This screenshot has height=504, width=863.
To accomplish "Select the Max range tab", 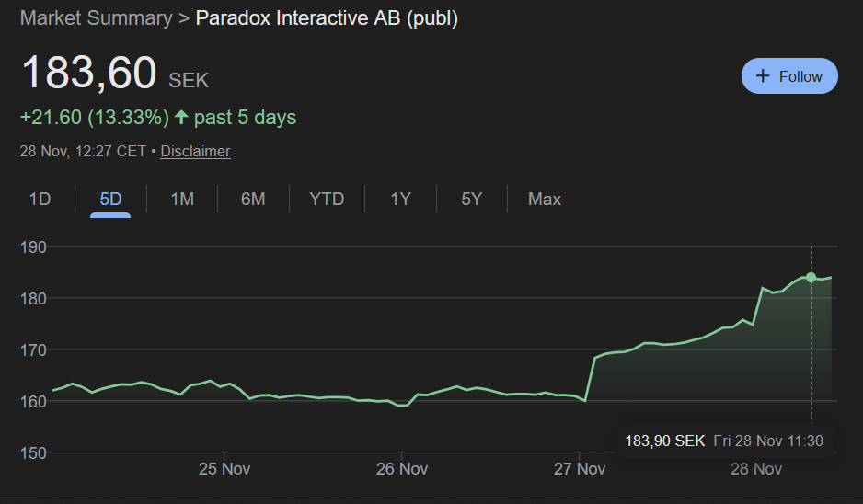I will click(545, 199).
